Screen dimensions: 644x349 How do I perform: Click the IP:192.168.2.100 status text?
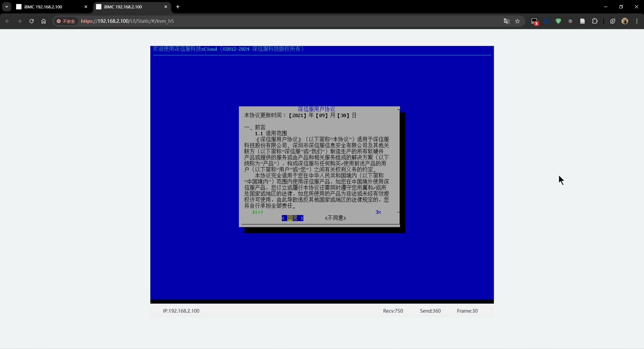pos(181,311)
